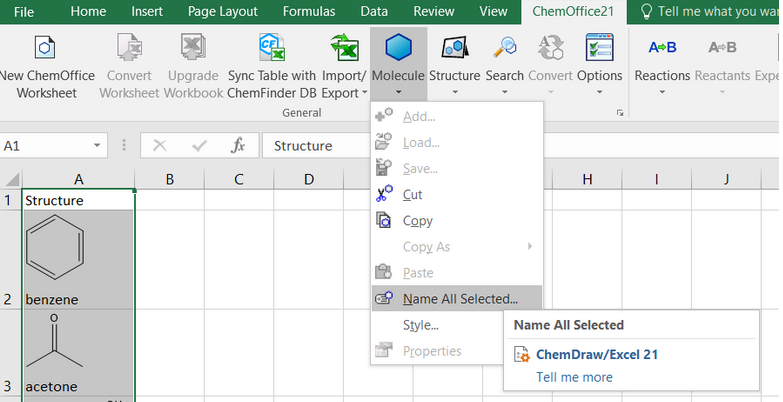Viewport: 783px width, 402px height.
Task: Click the cancel X in formula bar
Action: (x=160, y=145)
